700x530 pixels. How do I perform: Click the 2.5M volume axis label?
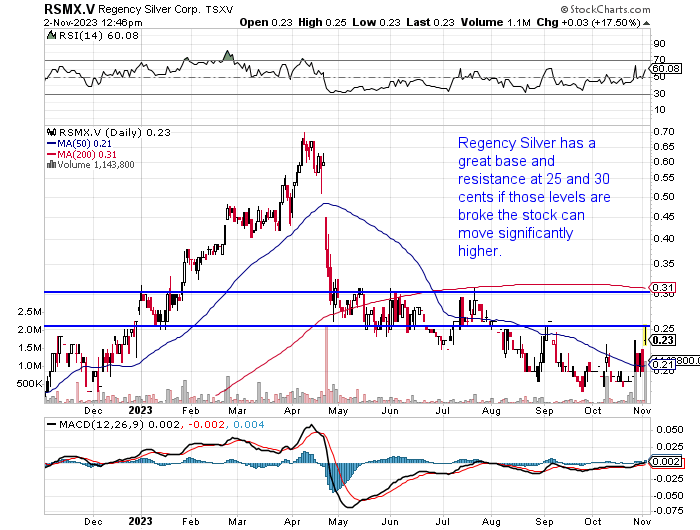pyautogui.click(x=30, y=312)
